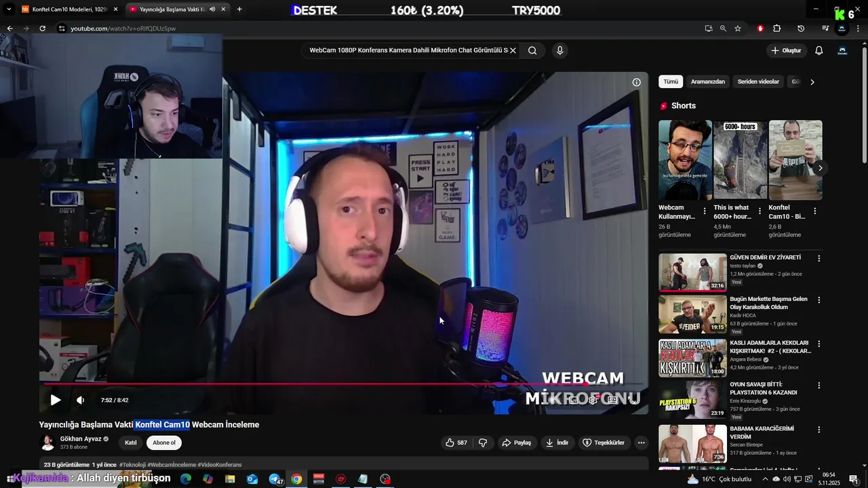Open video info card icon in player corner
Viewport: 868px width, 488px height.
pyautogui.click(x=636, y=82)
